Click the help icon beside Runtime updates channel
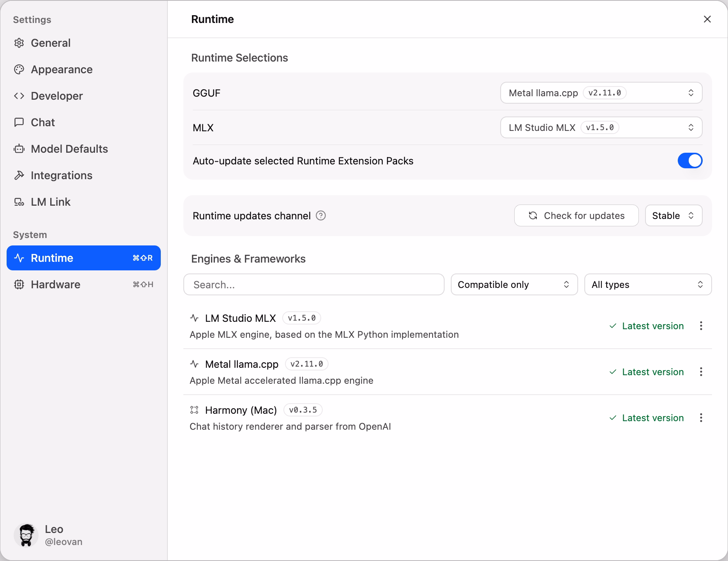728x561 pixels. tap(321, 215)
